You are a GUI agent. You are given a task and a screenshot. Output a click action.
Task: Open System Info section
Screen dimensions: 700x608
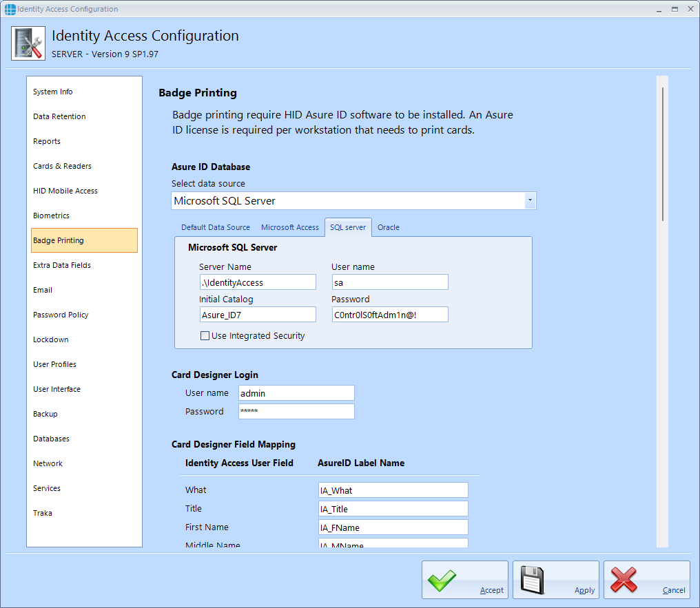84,92
